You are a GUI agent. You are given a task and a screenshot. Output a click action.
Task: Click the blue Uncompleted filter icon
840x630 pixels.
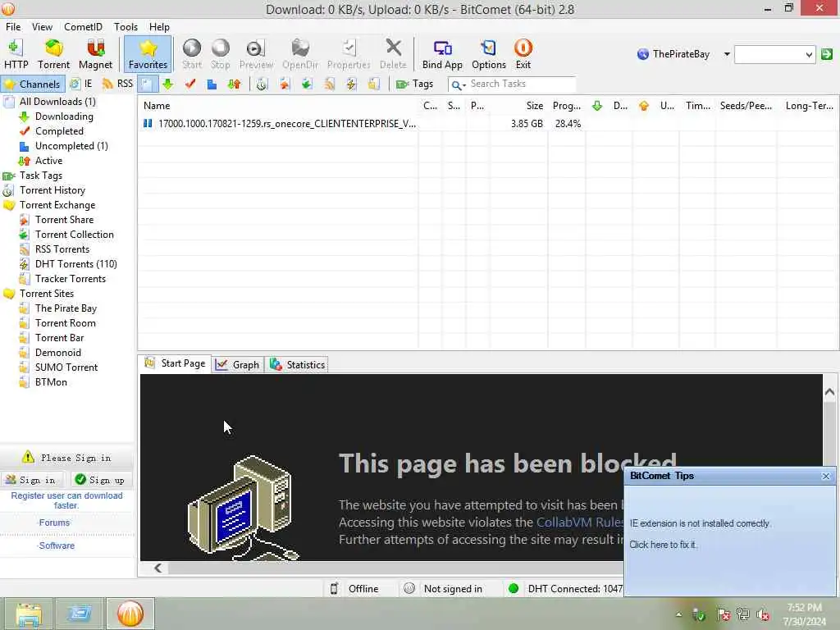click(212, 84)
